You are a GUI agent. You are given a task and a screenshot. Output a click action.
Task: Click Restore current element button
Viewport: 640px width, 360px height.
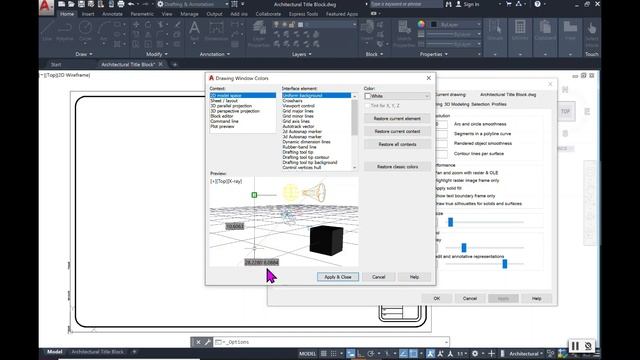[x=397, y=118]
